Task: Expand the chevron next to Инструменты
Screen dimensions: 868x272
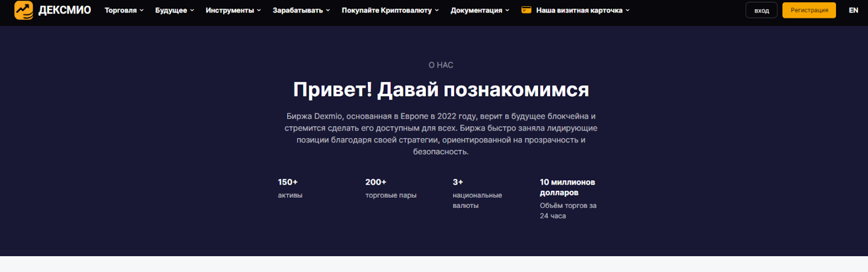Action: coord(259,10)
